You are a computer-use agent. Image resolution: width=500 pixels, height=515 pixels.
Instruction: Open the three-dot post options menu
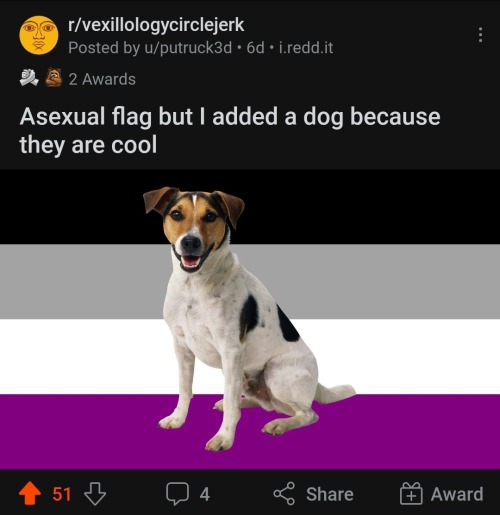click(x=480, y=35)
